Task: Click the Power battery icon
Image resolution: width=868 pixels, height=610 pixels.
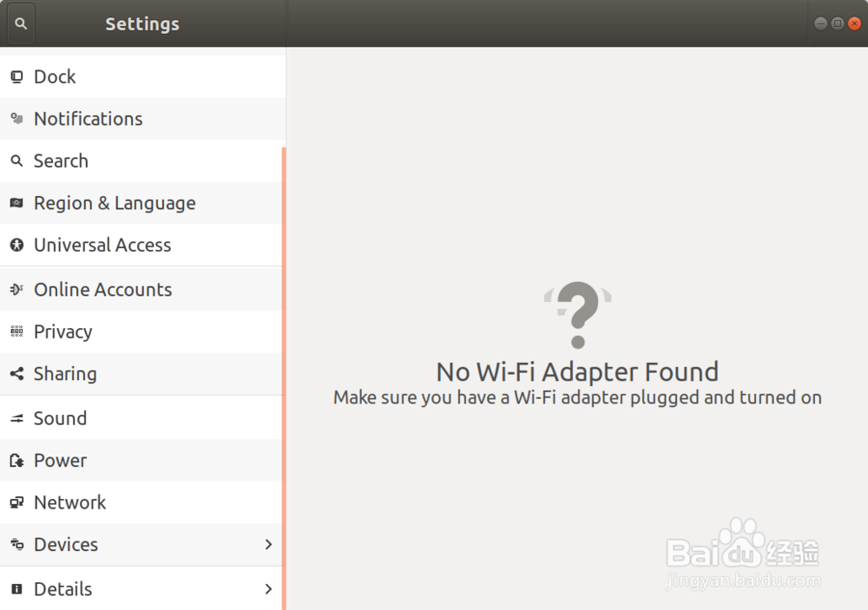Action: pos(16,461)
